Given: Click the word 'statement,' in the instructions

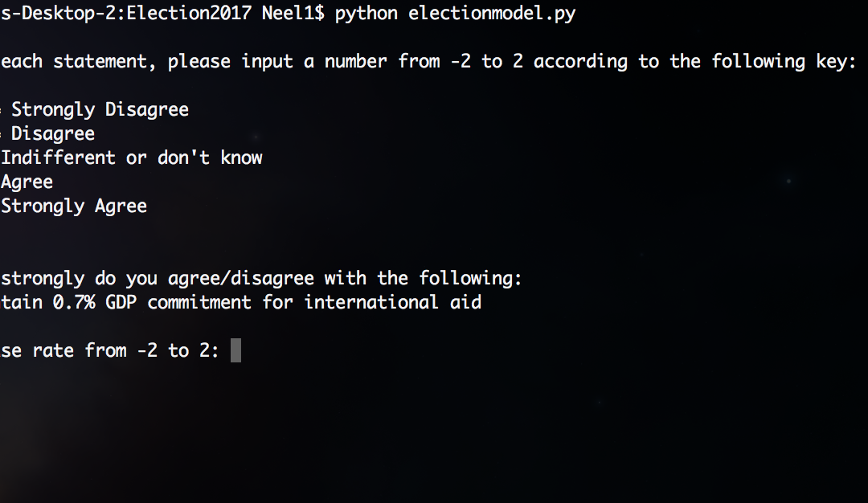Looking at the screenshot, I should point(105,61).
